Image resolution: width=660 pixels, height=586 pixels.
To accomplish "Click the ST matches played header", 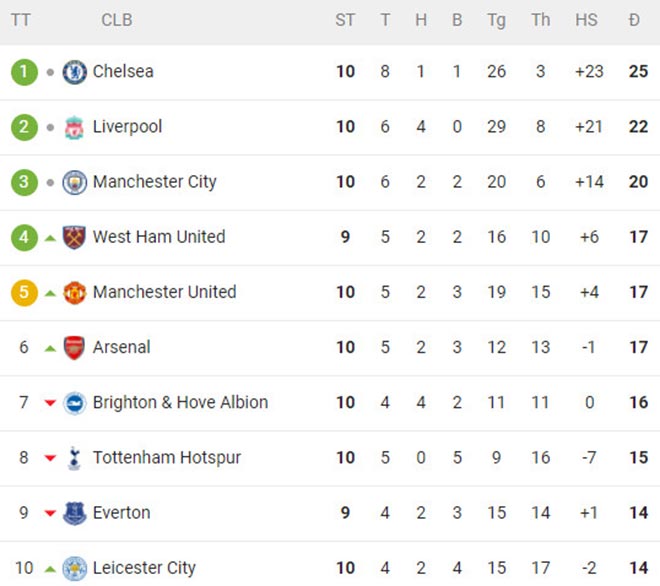I will pos(345,20).
